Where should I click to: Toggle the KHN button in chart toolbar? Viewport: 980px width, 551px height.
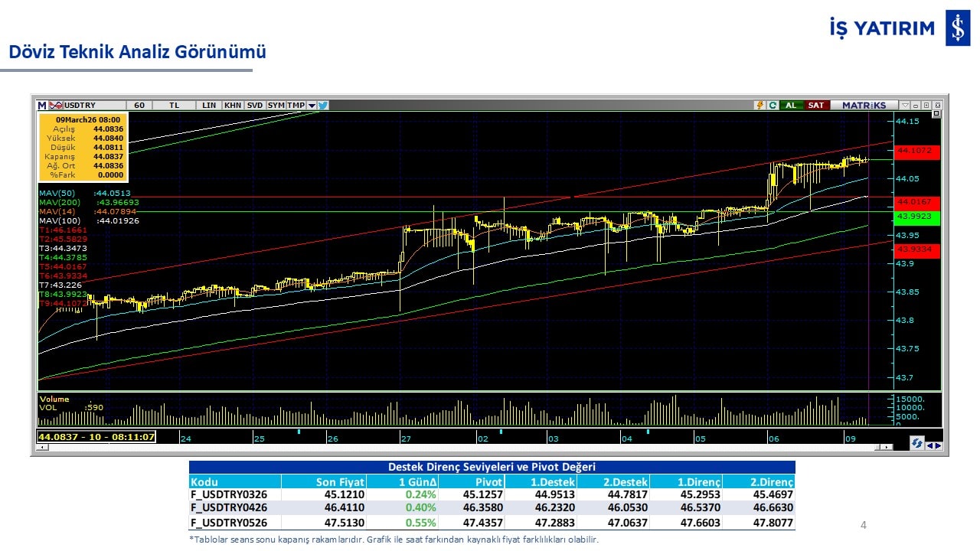[x=233, y=105]
